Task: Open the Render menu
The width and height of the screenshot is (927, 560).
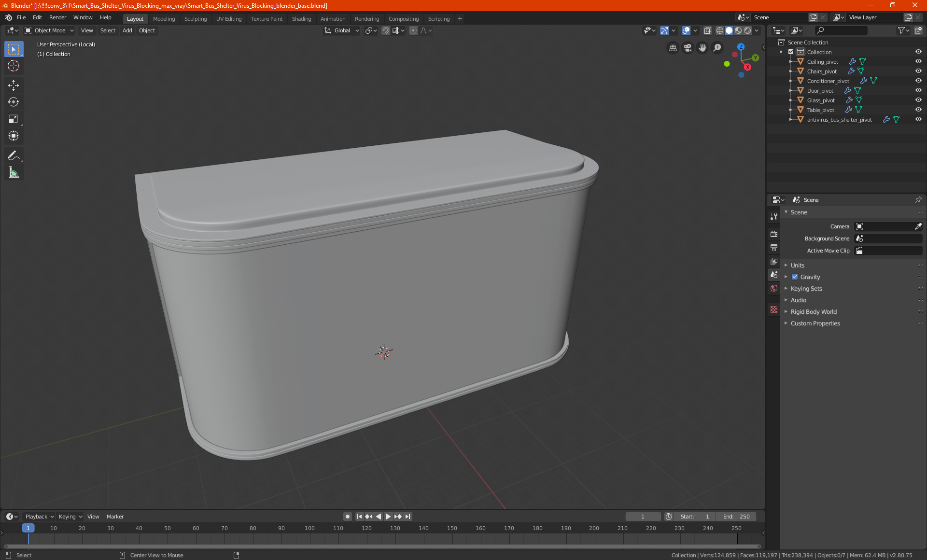Action: click(57, 17)
